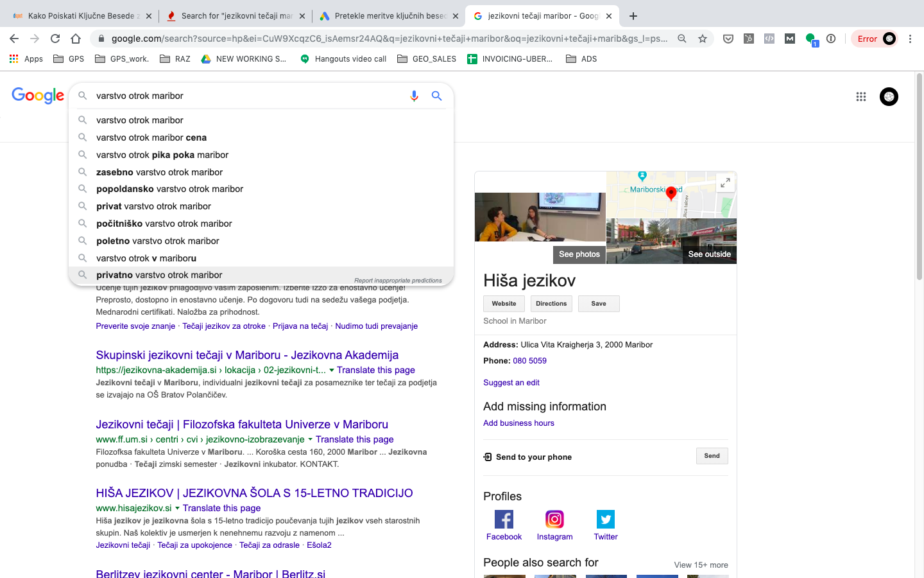Image resolution: width=924 pixels, height=578 pixels.
Task: Open the RAZ bookmark folder
Action: tap(175, 58)
